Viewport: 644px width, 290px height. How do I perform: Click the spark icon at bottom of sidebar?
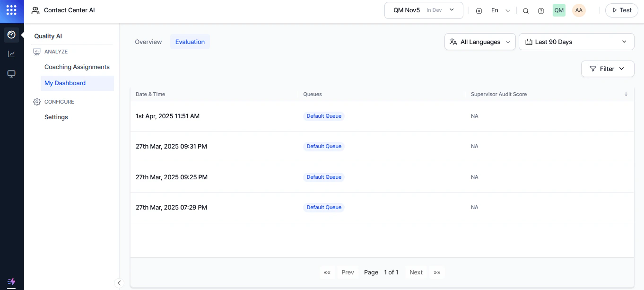[11, 281]
